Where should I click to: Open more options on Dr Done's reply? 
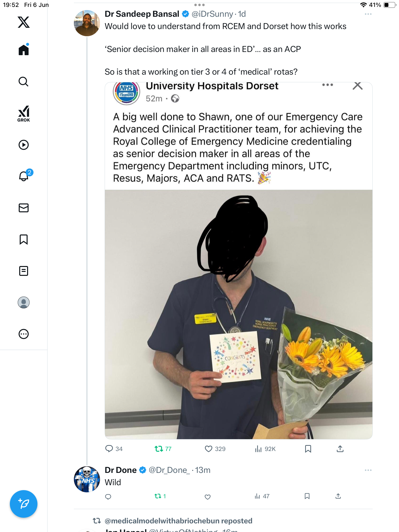(368, 470)
